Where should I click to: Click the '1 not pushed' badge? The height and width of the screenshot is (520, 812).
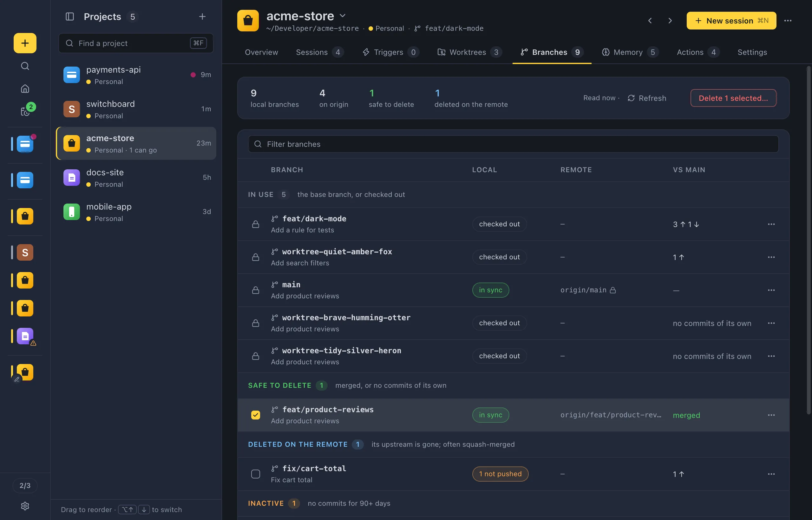(500, 474)
